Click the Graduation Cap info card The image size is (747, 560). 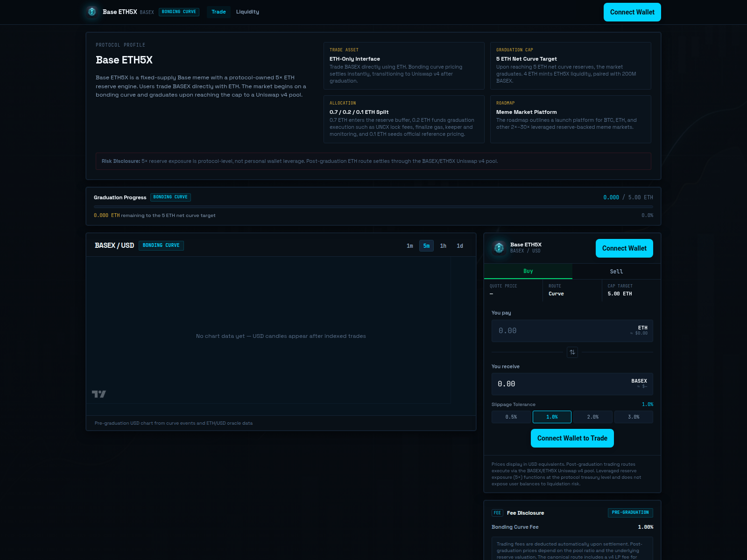[571, 66]
